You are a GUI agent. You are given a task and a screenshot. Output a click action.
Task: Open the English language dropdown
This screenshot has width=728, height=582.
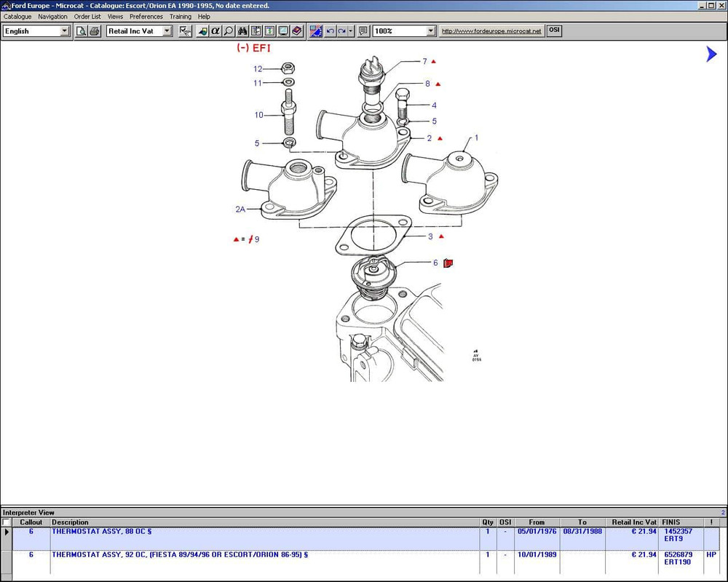[65, 31]
